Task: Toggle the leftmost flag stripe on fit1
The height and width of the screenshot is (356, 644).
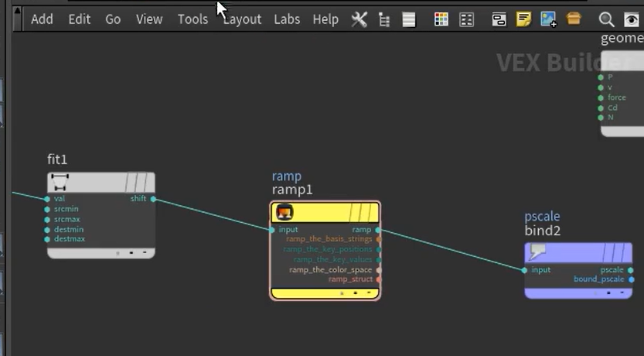Action: (129, 183)
